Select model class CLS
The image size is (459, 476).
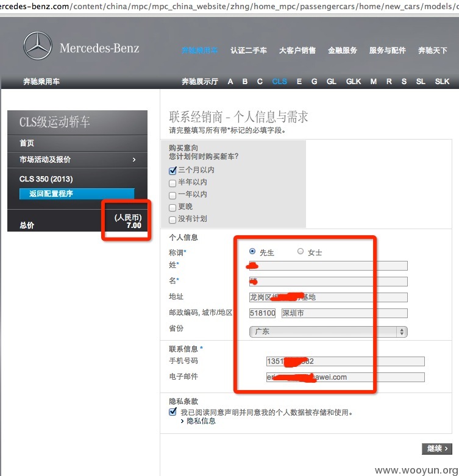pos(279,81)
